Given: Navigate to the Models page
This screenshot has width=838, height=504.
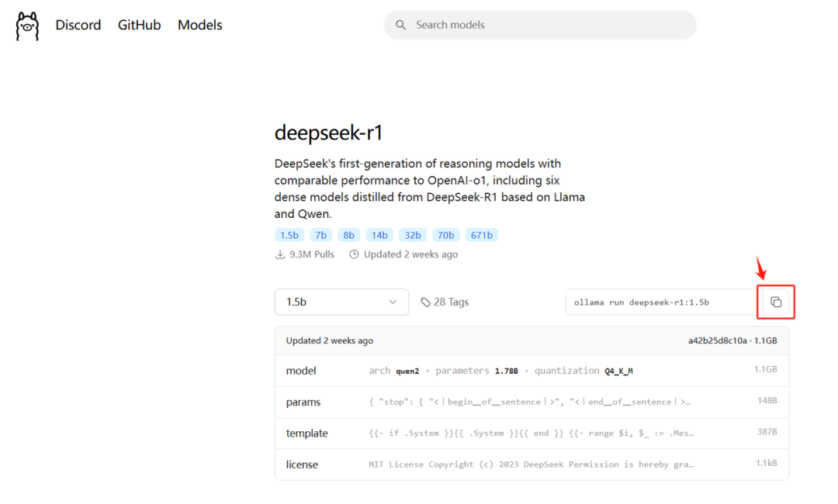Looking at the screenshot, I should coord(200,25).
